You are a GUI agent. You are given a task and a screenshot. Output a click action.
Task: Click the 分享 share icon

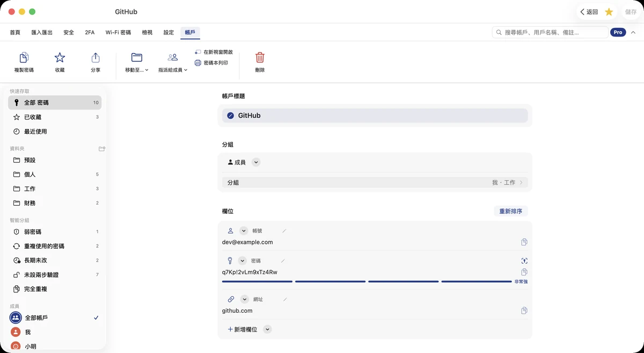click(96, 58)
